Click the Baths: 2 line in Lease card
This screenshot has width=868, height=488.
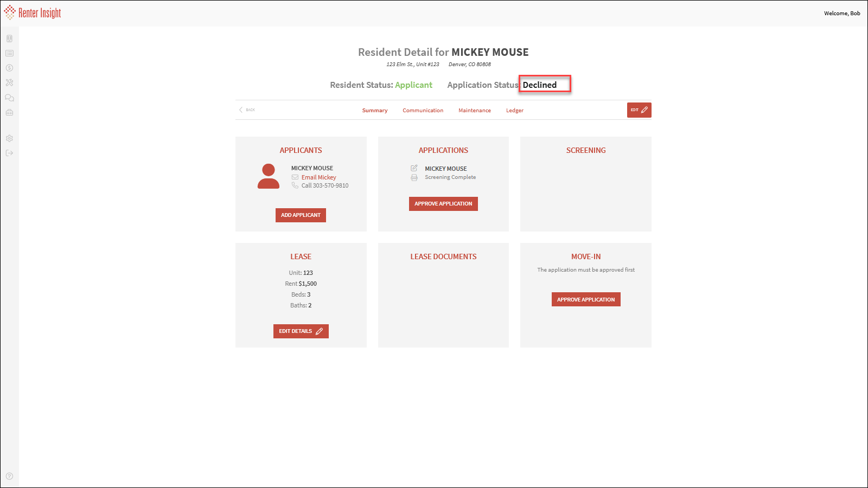(x=301, y=305)
